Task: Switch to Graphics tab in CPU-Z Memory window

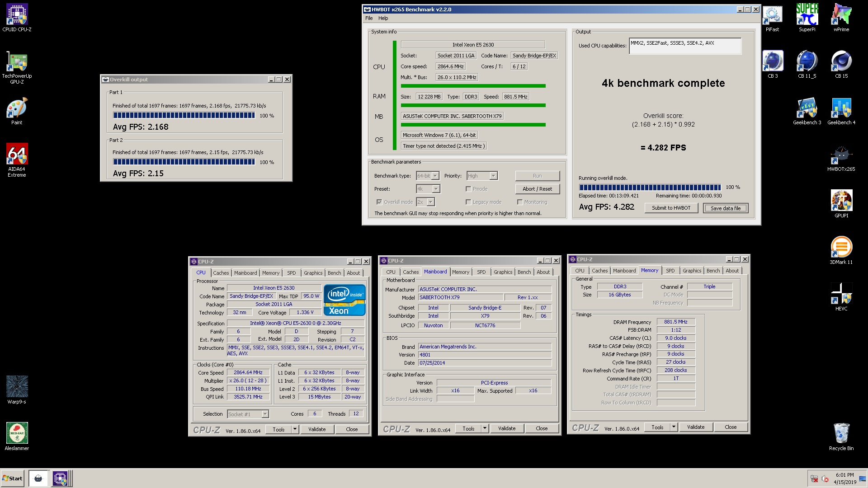Action: (x=692, y=271)
